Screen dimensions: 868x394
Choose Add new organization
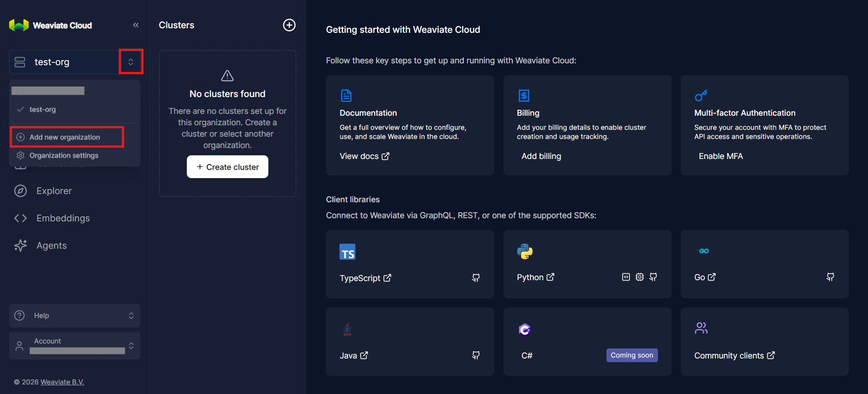pyautogui.click(x=65, y=137)
